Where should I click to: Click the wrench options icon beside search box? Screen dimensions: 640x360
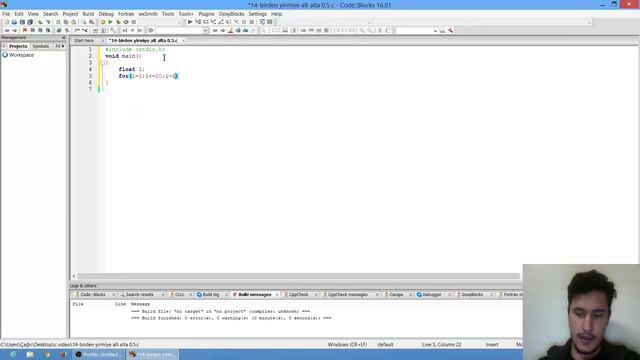pos(450,31)
